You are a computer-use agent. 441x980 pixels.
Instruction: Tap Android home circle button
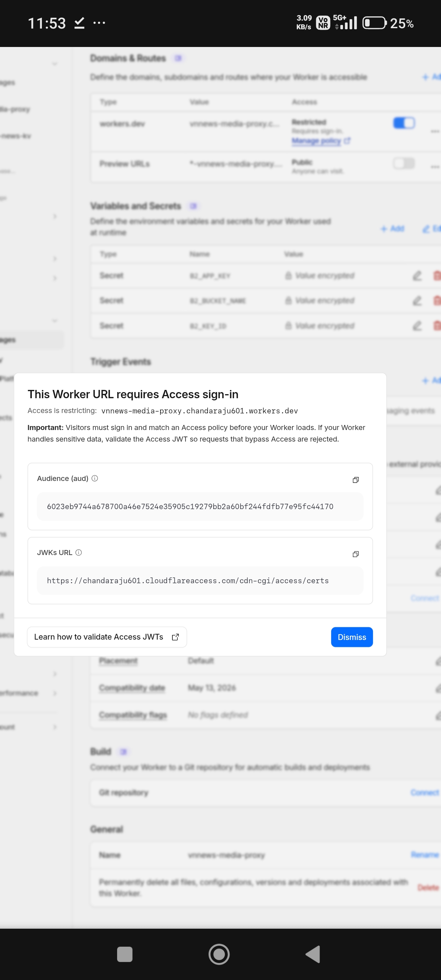(x=219, y=954)
